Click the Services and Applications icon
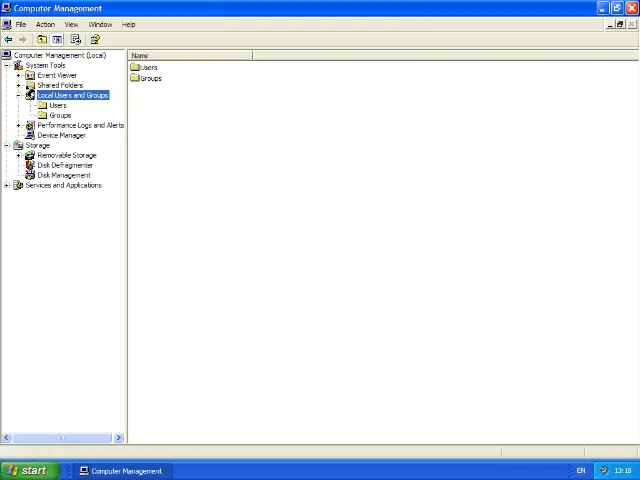This screenshot has width=640, height=480. [x=18, y=185]
